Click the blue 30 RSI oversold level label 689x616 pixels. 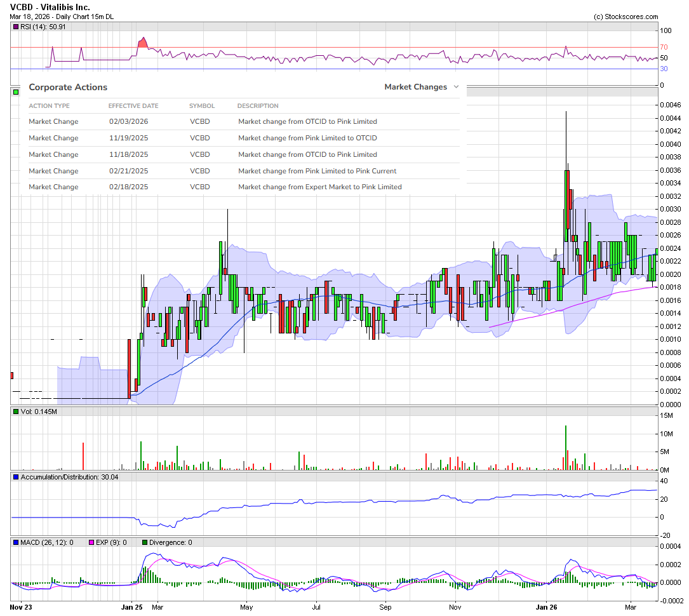[x=664, y=69]
